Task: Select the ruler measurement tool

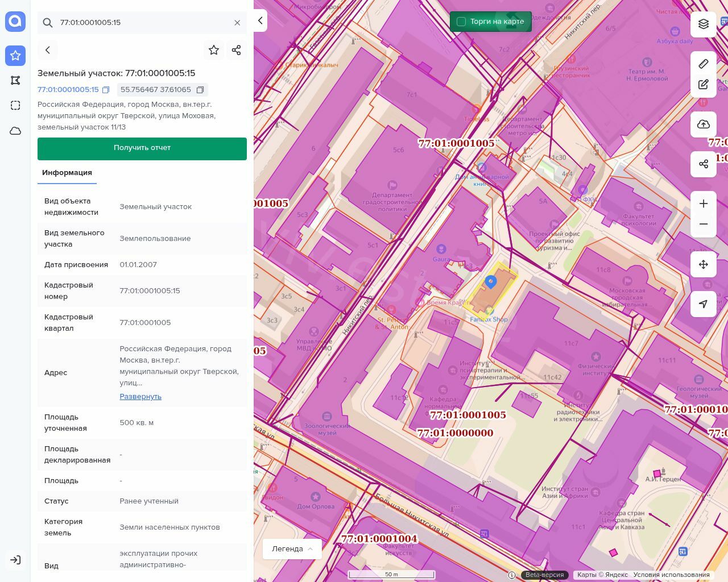Action: [x=704, y=64]
